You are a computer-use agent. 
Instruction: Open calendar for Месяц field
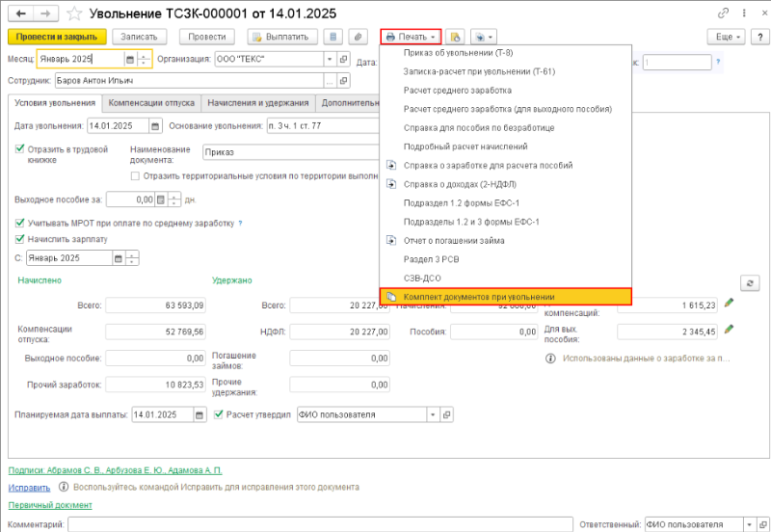pos(130,60)
